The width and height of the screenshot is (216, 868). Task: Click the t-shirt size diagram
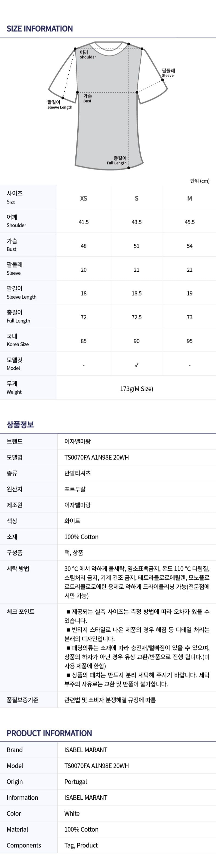coord(108,106)
